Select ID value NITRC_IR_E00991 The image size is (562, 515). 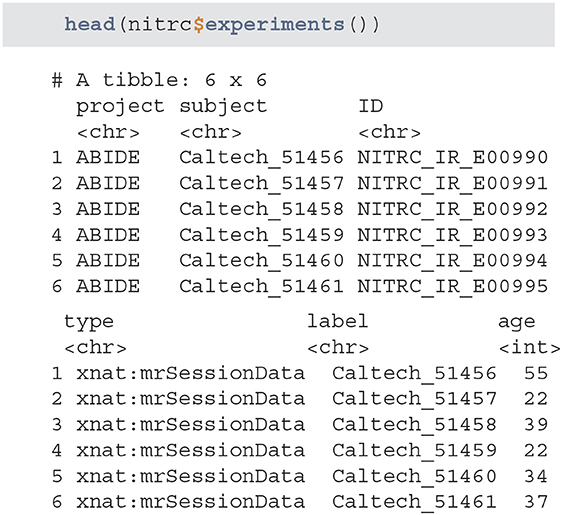point(453,183)
